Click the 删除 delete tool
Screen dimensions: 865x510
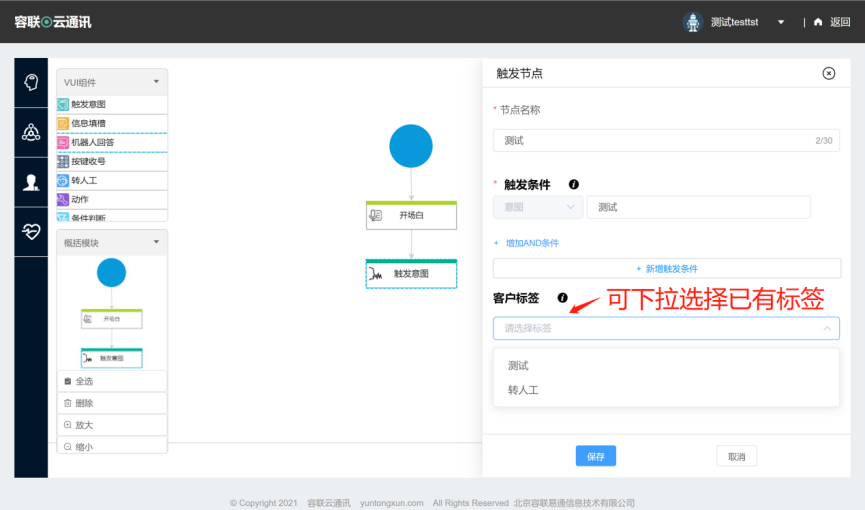click(112, 403)
